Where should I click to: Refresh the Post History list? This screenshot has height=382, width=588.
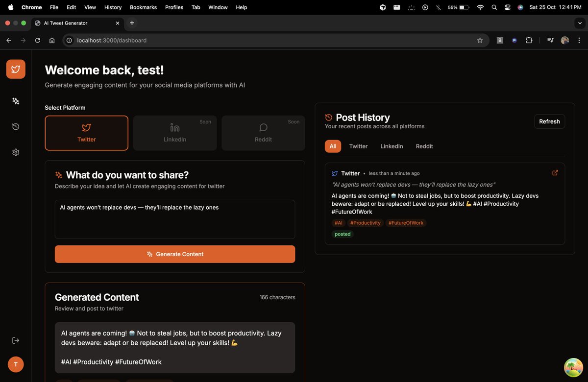point(549,121)
